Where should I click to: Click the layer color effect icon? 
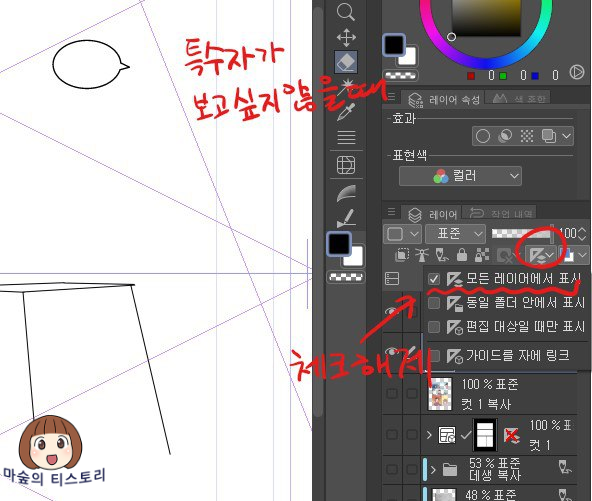(x=549, y=136)
